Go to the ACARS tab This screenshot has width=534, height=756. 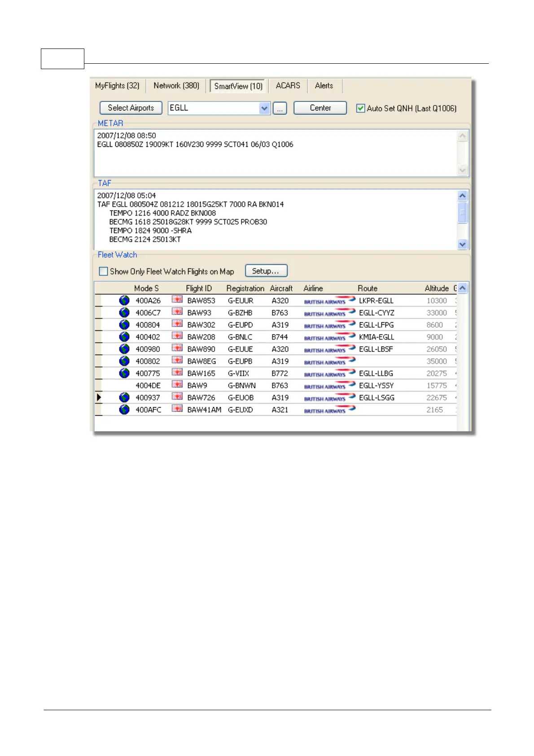click(x=288, y=86)
